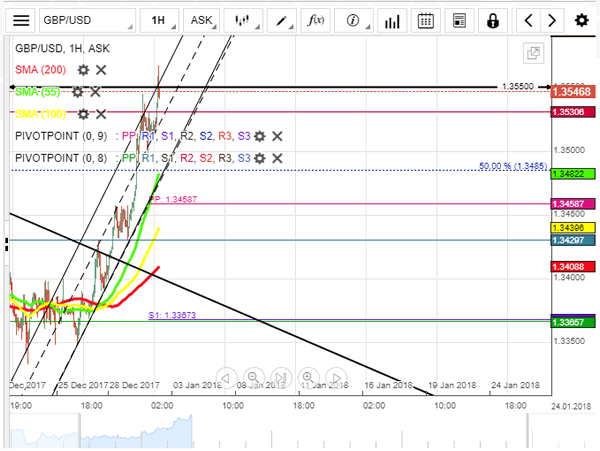
Task: Open the bar chart volume icon
Action: pyautogui.click(x=392, y=20)
